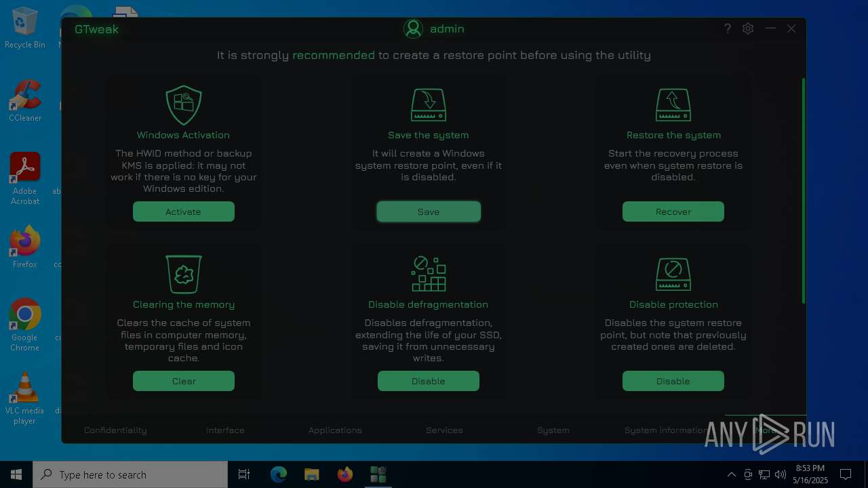Open the notification center icon

[x=846, y=474]
